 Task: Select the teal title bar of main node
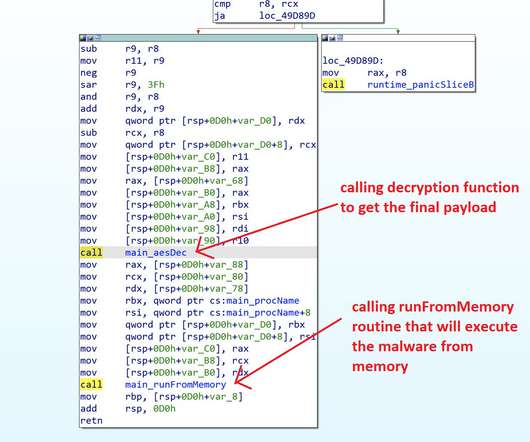pos(198,38)
